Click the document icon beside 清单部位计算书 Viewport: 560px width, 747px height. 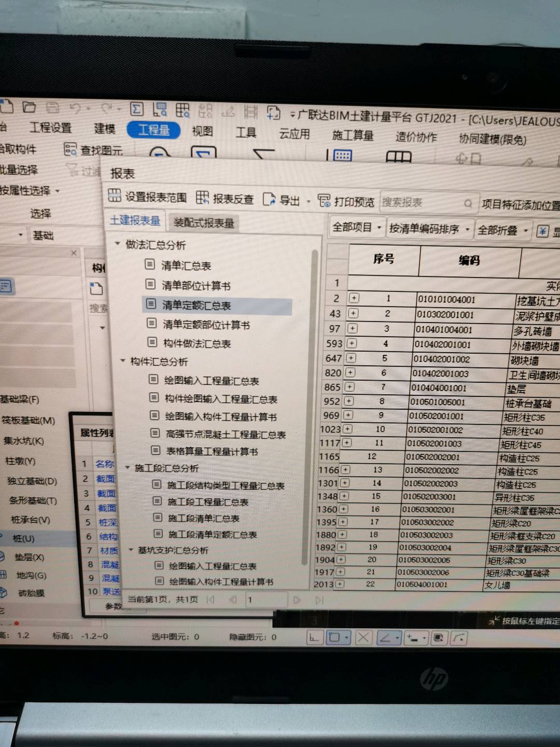pyautogui.click(x=150, y=284)
